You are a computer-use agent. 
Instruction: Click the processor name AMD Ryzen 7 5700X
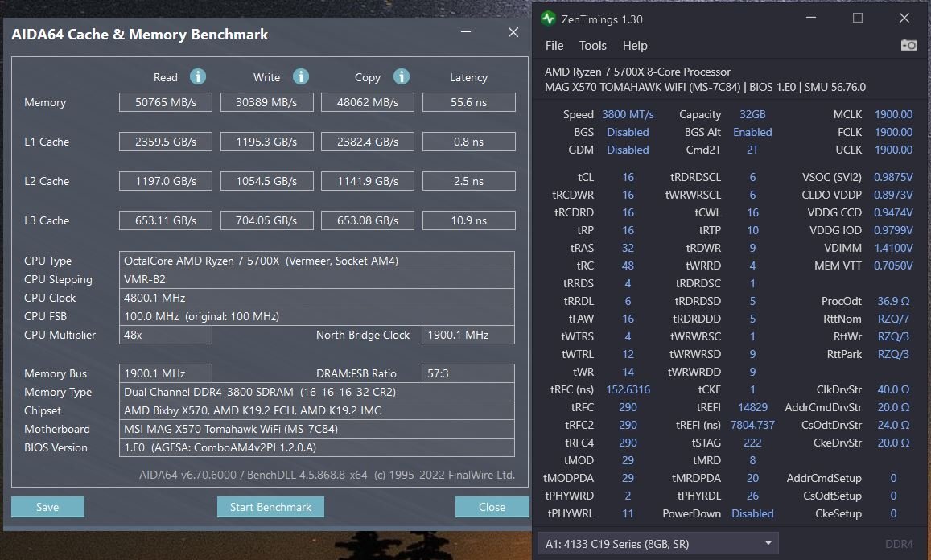(x=637, y=72)
